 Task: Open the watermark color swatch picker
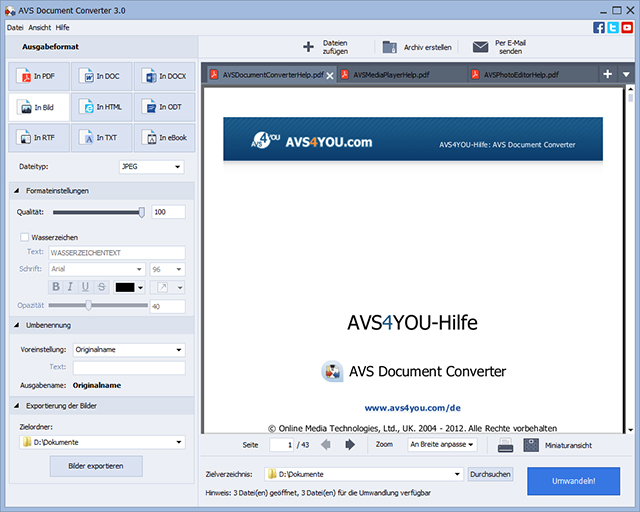pyautogui.click(x=129, y=287)
